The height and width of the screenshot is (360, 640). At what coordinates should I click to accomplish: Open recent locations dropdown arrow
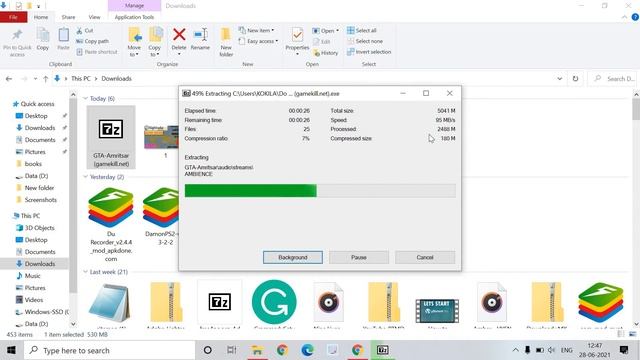(x=36, y=78)
